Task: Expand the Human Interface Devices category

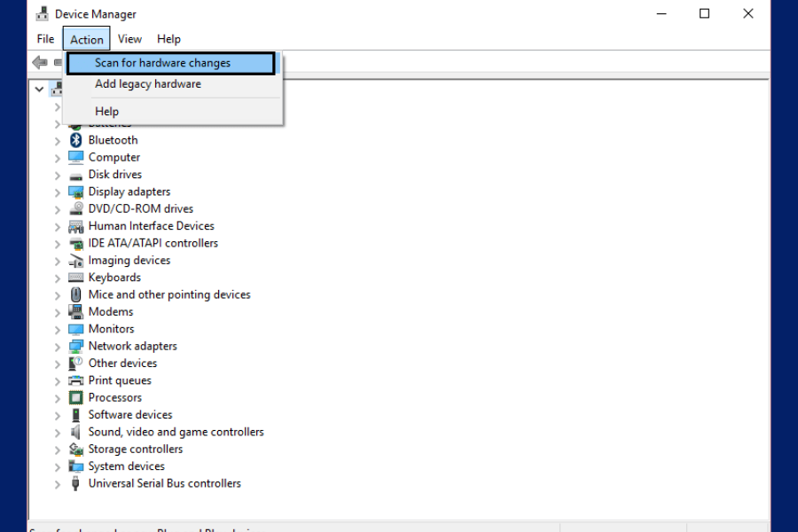Action: [x=58, y=226]
